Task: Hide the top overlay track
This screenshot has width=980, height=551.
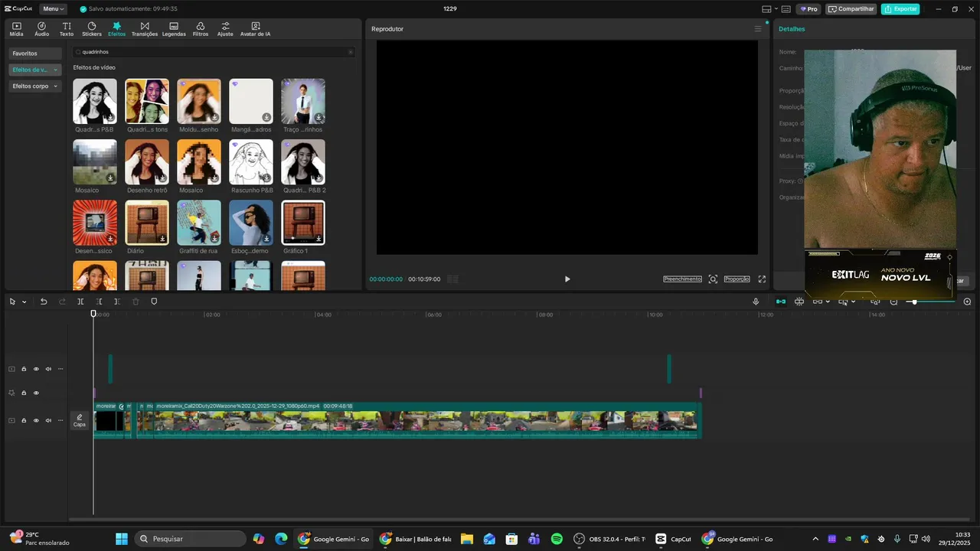Action: (x=36, y=369)
